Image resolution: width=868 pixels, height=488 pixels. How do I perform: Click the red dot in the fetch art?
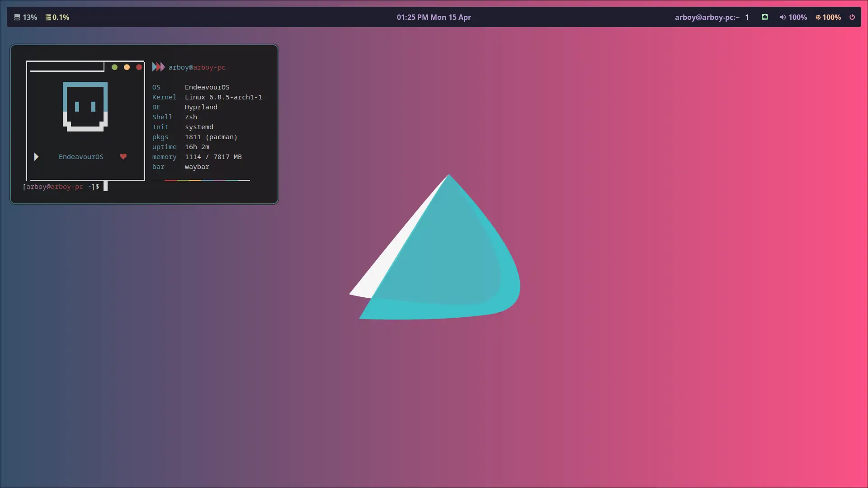click(x=139, y=67)
